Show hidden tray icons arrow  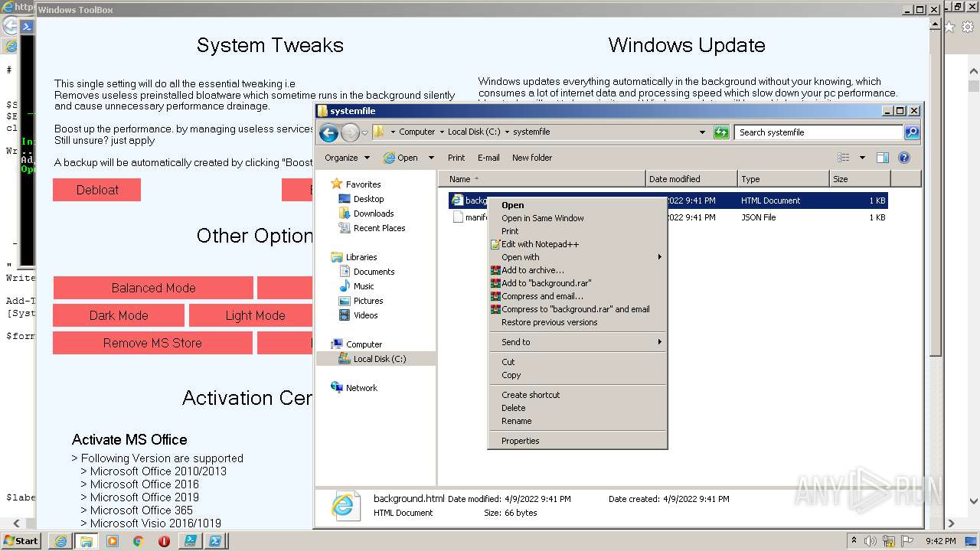(x=854, y=541)
